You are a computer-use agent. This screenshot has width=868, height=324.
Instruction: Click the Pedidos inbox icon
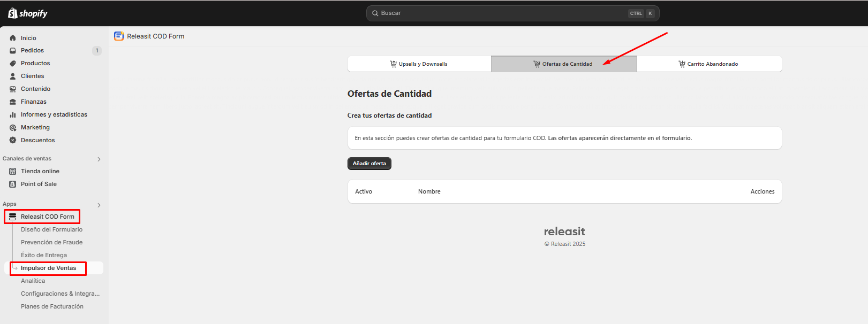[13, 51]
